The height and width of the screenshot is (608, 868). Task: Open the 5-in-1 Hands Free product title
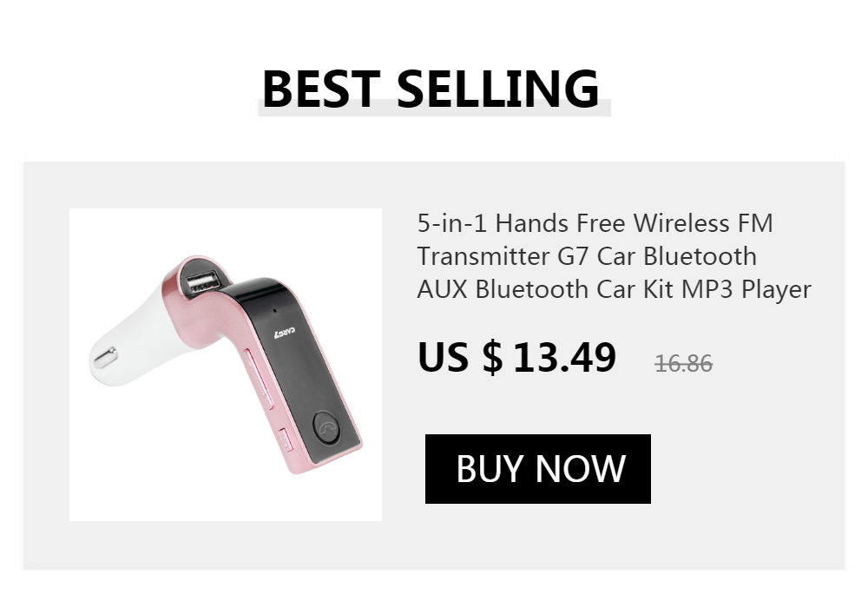click(614, 256)
